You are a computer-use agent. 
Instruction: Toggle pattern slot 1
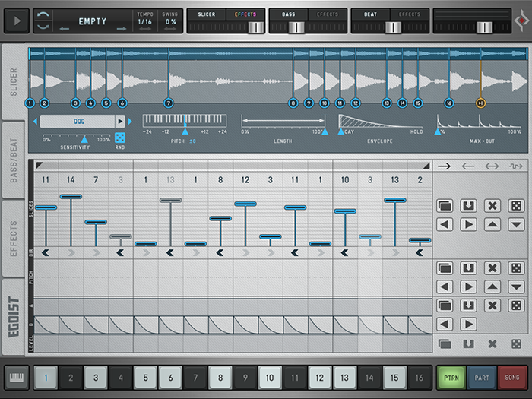pos(46,377)
